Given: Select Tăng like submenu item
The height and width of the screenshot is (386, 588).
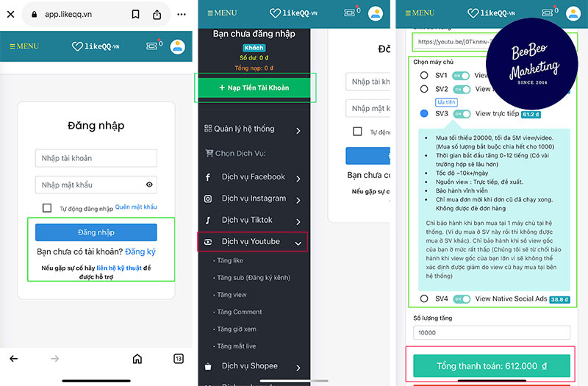Looking at the screenshot, I should (230, 260).
